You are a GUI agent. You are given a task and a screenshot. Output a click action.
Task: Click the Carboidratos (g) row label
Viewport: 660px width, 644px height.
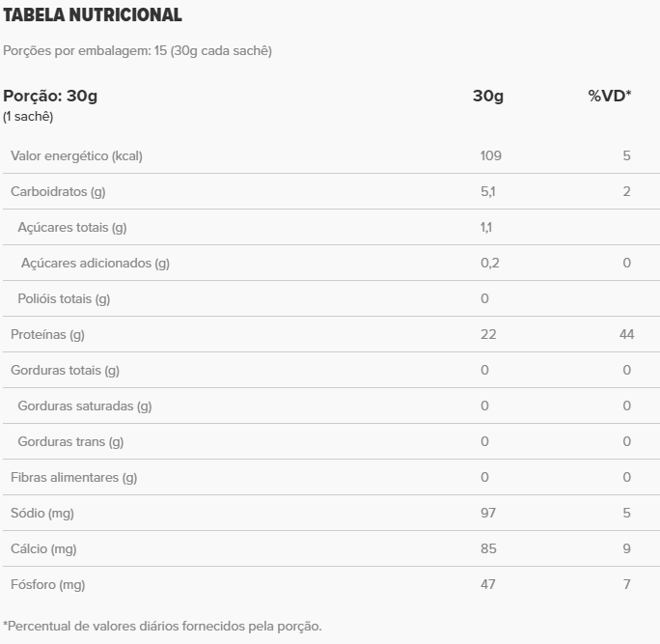(58, 191)
